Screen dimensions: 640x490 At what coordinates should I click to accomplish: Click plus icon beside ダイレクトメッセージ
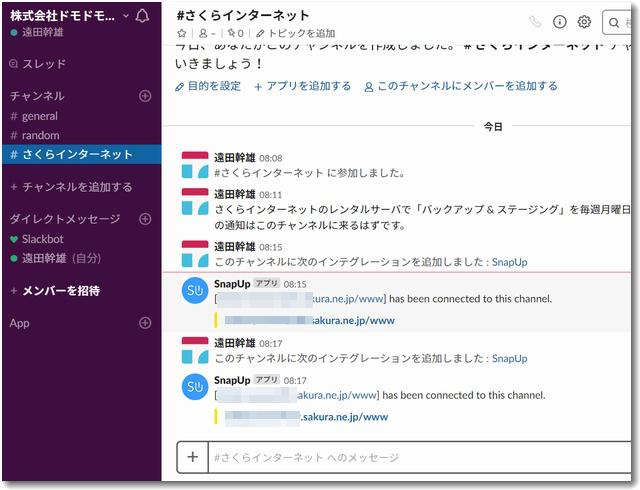[x=145, y=219]
